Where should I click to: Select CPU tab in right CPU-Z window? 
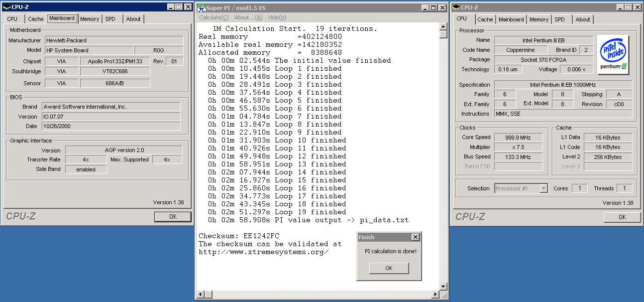[462, 18]
